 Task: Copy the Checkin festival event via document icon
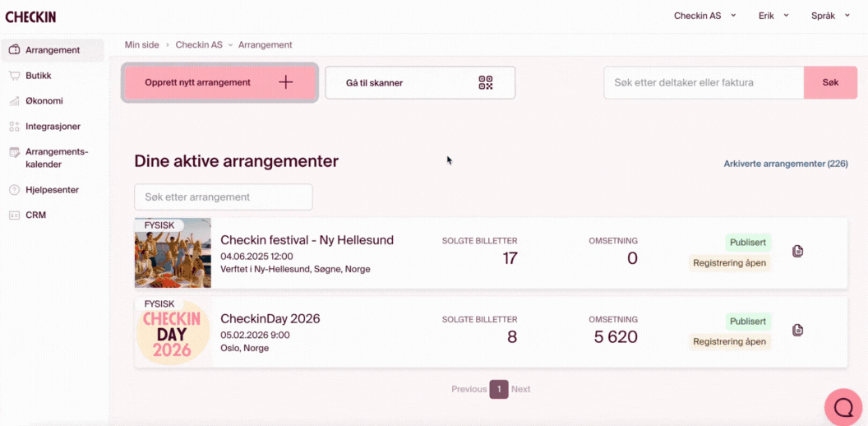pyautogui.click(x=797, y=251)
